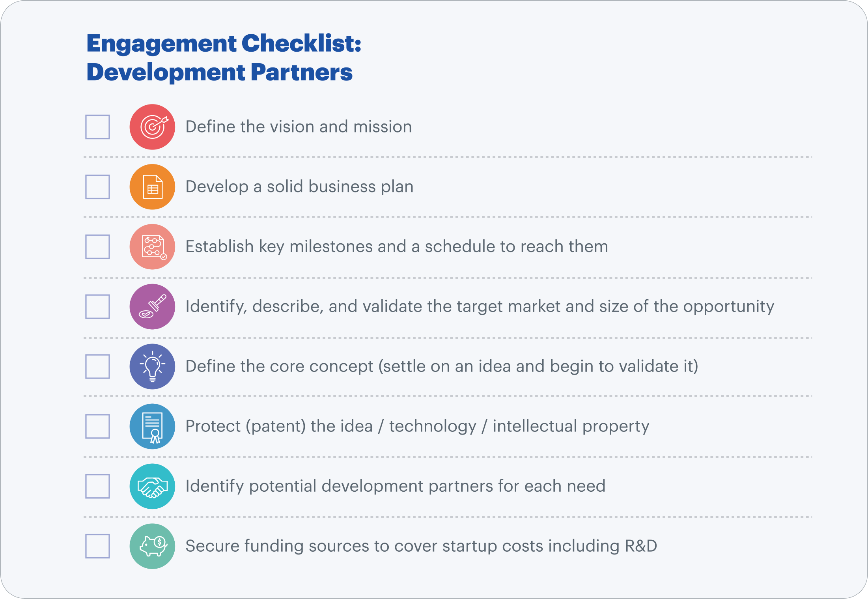
Task: Click the red target vision icon
Action: pyautogui.click(x=152, y=127)
